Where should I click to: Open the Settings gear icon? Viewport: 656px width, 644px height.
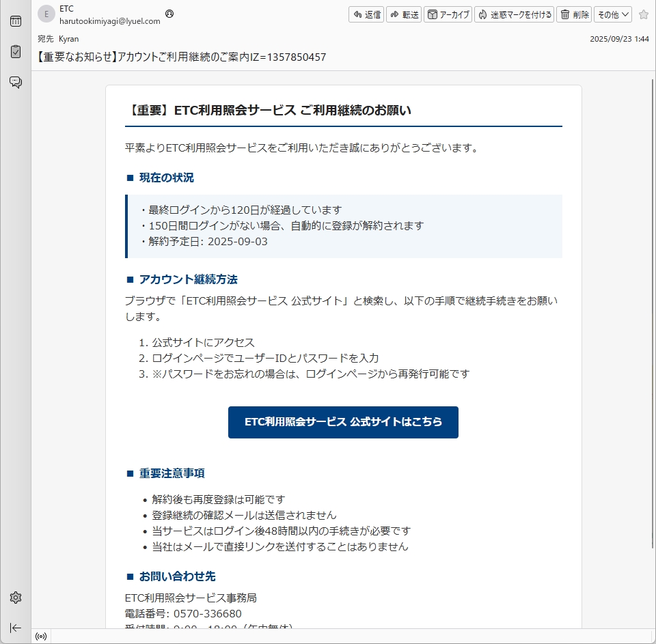point(15,598)
